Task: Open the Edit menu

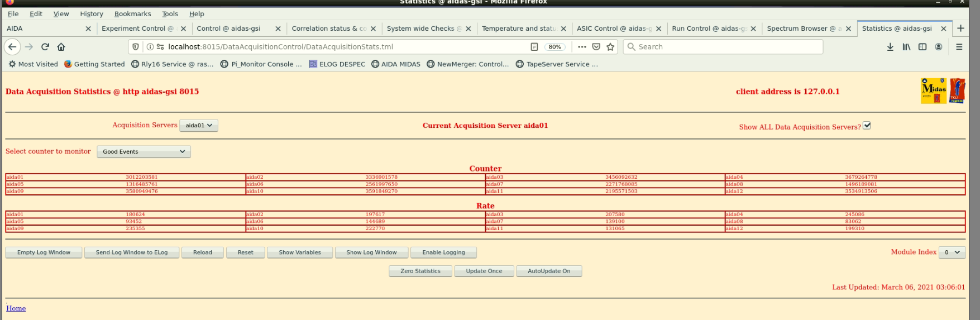Action: click(x=36, y=14)
